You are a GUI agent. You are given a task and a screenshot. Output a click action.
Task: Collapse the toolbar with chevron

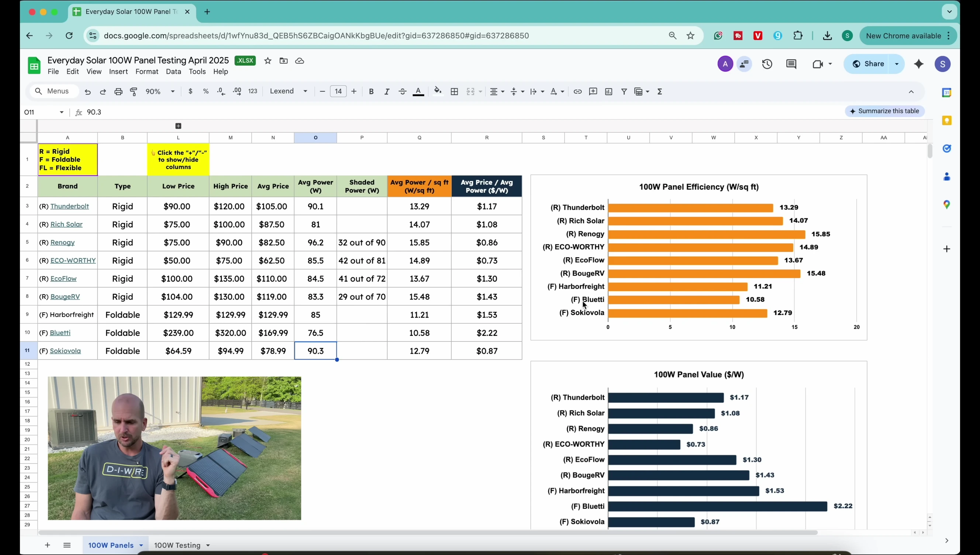click(x=911, y=91)
